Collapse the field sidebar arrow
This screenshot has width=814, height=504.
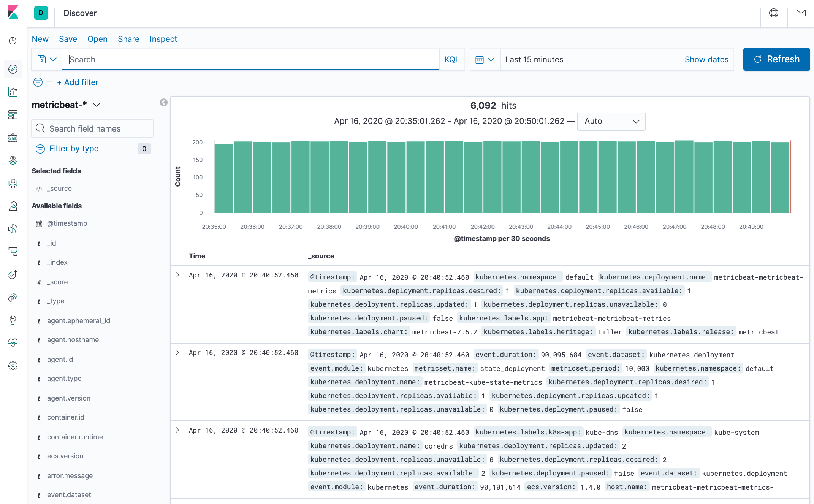[163, 103]
